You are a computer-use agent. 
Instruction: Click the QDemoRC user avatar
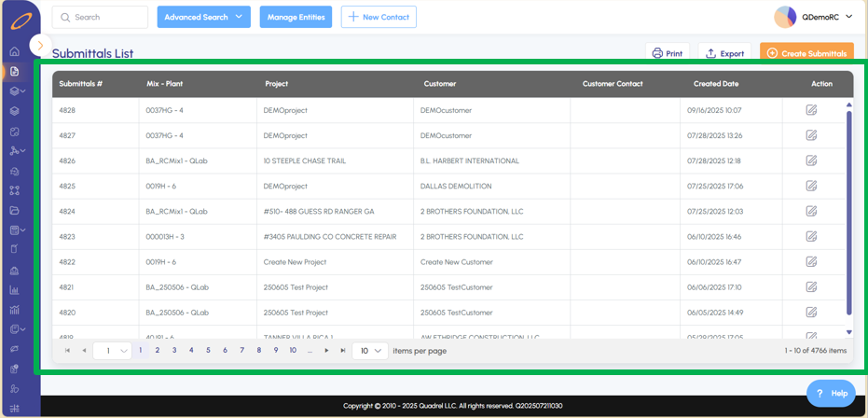point(785,17)
